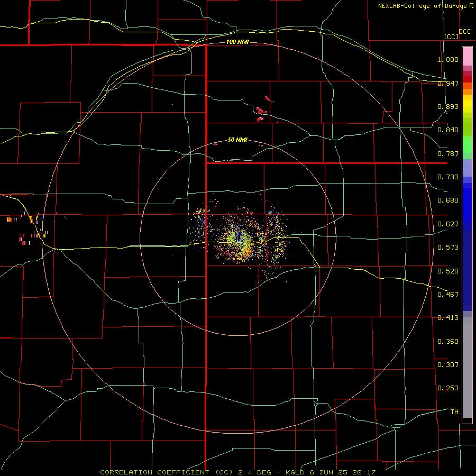Click the [CC] label above the legend

pyautogui.click(x=452, y=36)
